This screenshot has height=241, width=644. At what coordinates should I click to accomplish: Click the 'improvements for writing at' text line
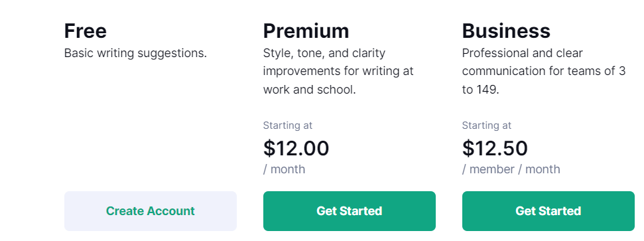tap(338, 71)
